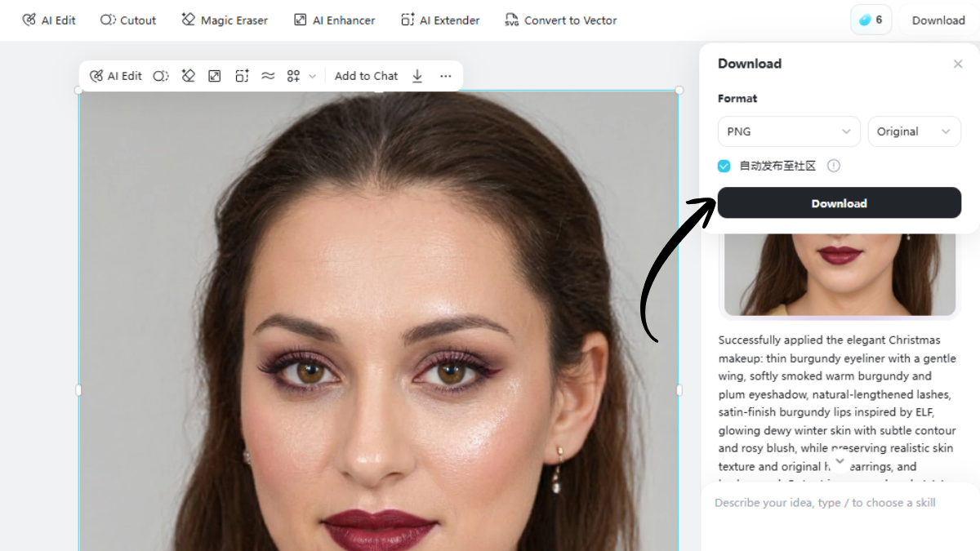Open the grid tool chevron on floating toolbar

pyautogui.click(x=313, y=75)
